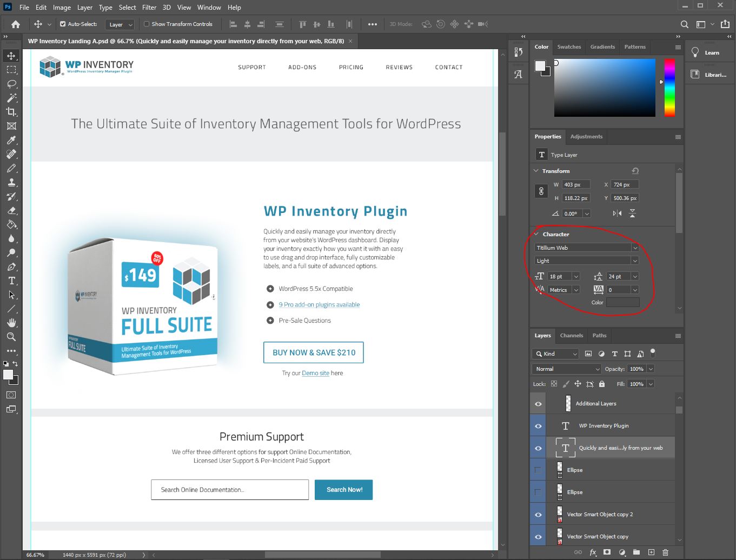The height and width of the screenshot is (560, 736).
Task: Select the Zoom tool
Action: [x=11, y=337]
